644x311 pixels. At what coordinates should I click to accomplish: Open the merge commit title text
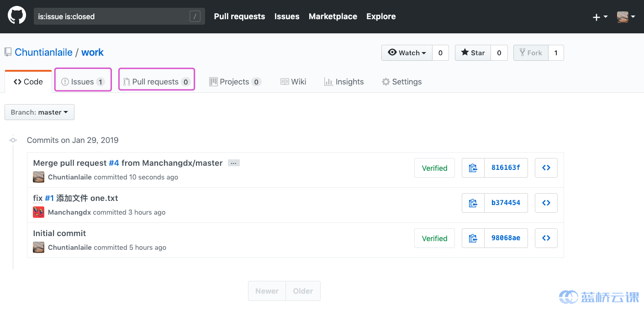pyautogui.click(x=128, y=163)
